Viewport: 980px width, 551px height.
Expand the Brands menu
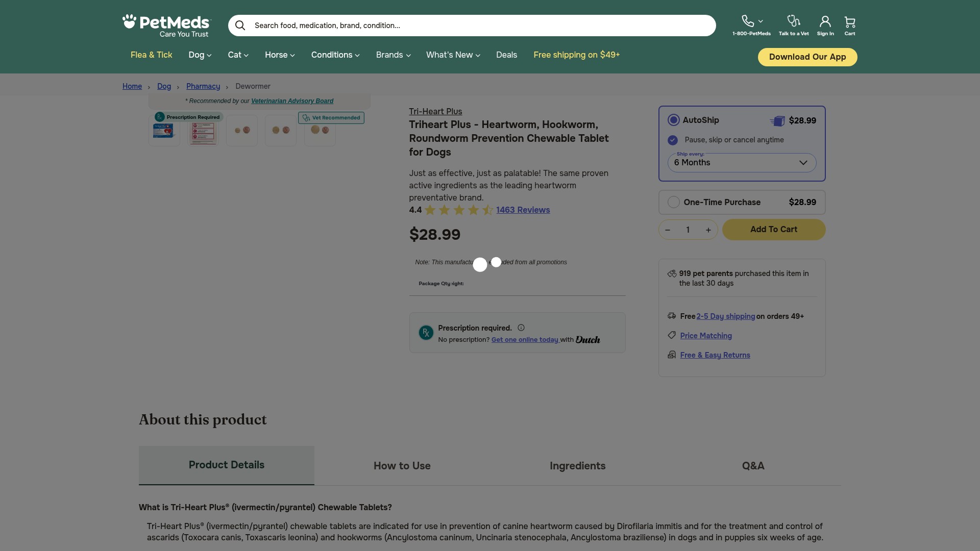tap(394, 55)
